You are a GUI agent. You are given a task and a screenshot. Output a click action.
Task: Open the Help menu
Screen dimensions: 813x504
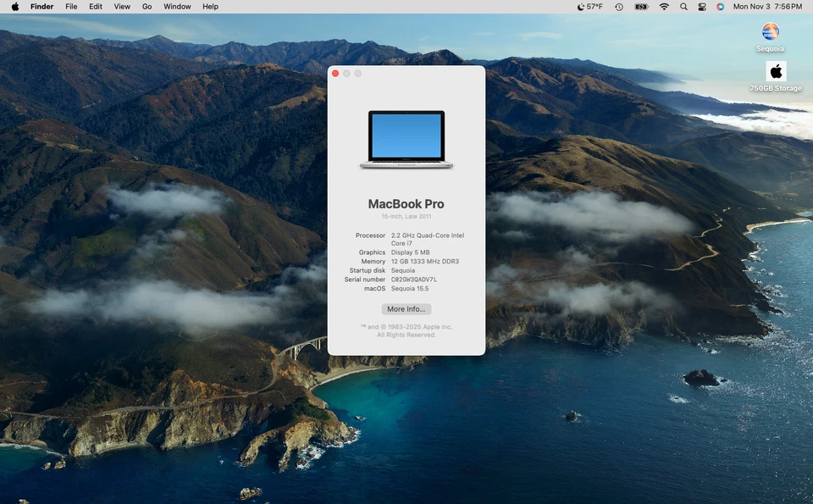tap(209, 7)
